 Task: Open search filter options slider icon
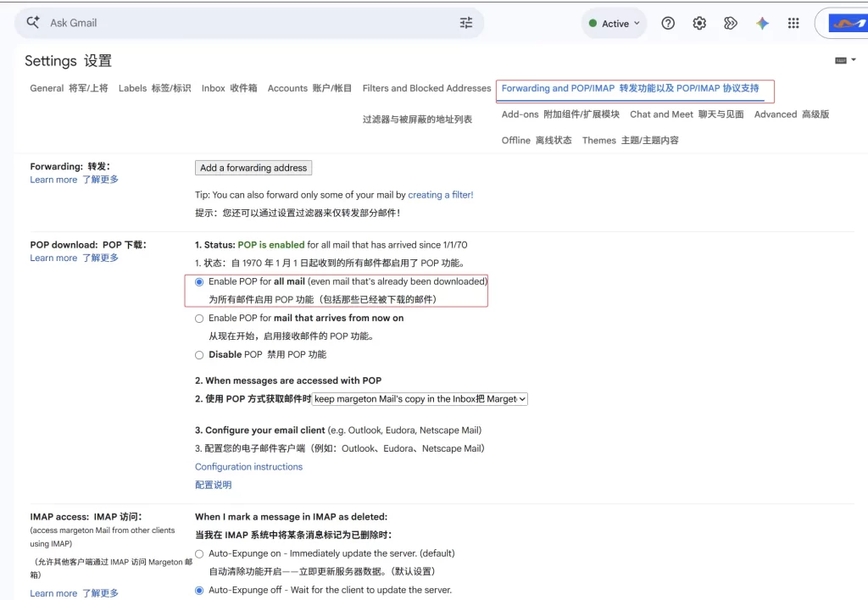click(x=466, y=23)
